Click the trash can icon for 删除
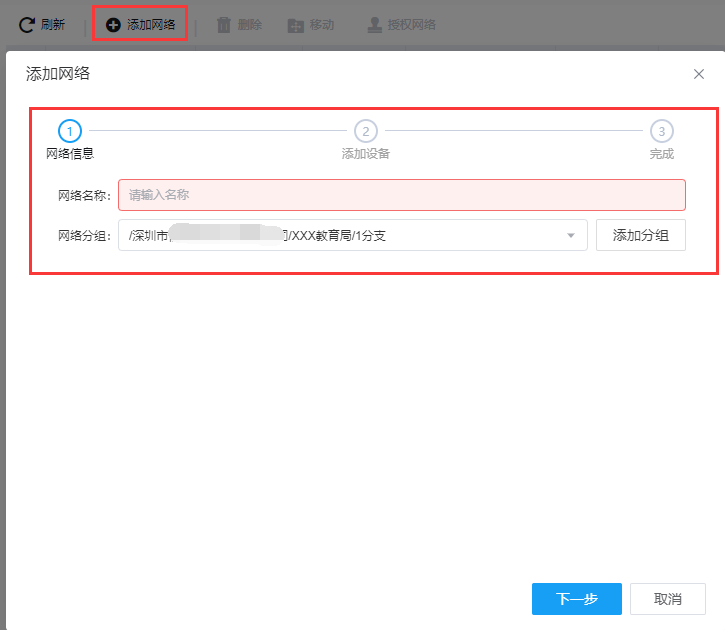The height and width of the screenshot is (630, 725). click(224, 25)
